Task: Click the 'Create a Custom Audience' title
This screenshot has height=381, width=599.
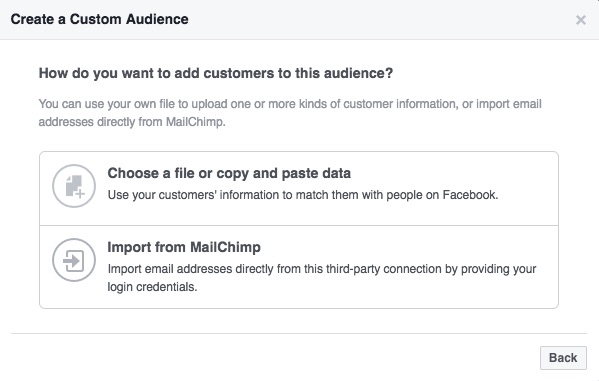Action: 99,19
